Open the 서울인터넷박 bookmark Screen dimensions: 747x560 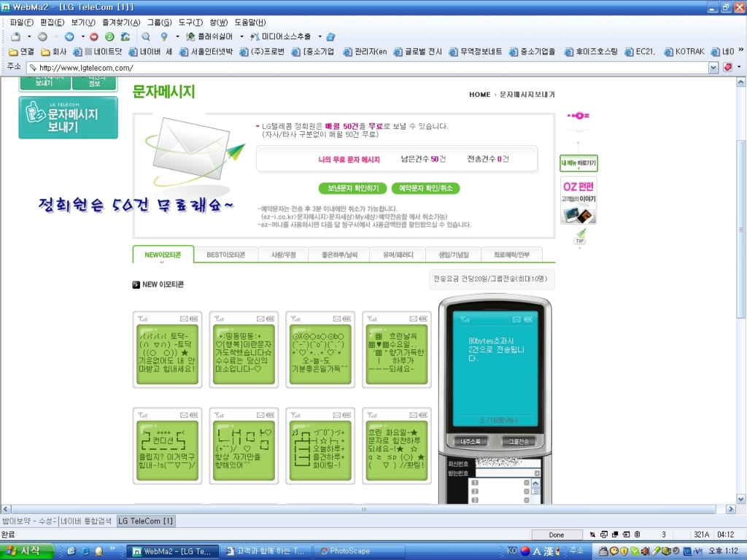click(206, 52)
